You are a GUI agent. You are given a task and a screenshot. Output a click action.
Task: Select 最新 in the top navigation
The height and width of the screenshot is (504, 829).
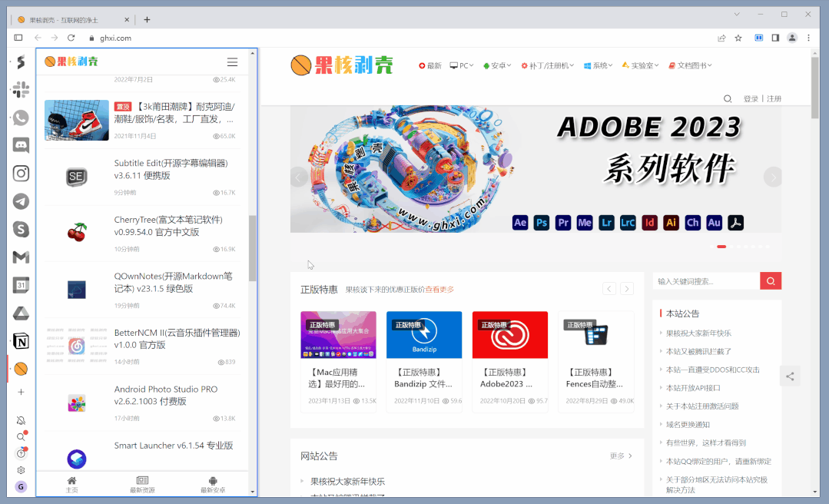click(433, 65)
